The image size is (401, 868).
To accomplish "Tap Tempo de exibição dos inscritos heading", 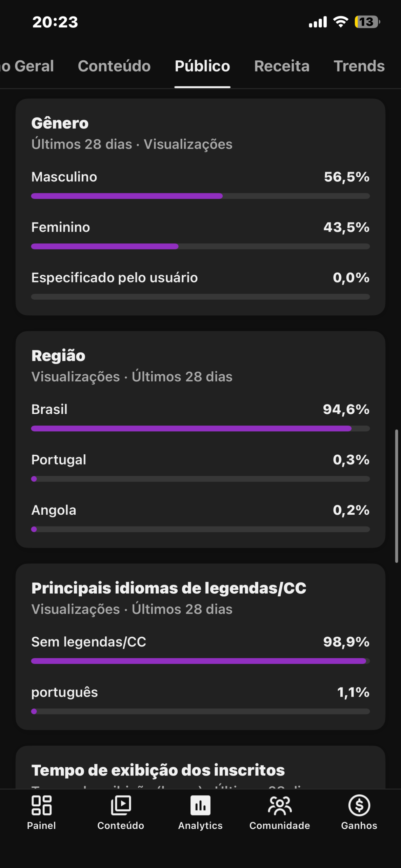I will (x=158, y=770).
